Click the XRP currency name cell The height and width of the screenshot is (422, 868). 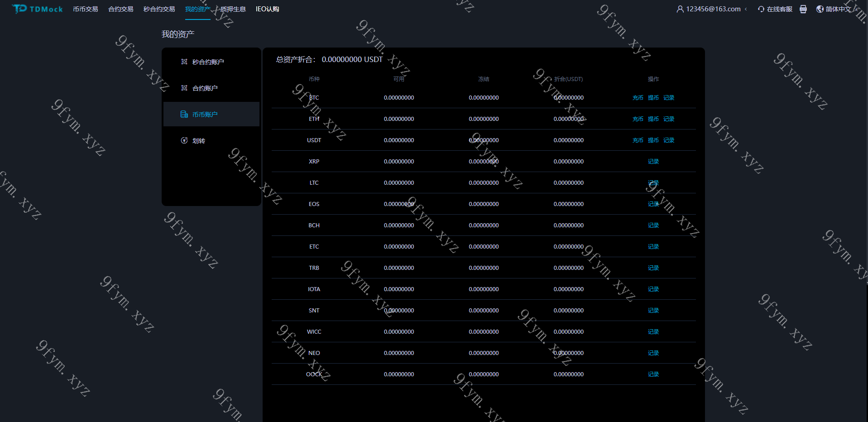(x=314, y=162)
